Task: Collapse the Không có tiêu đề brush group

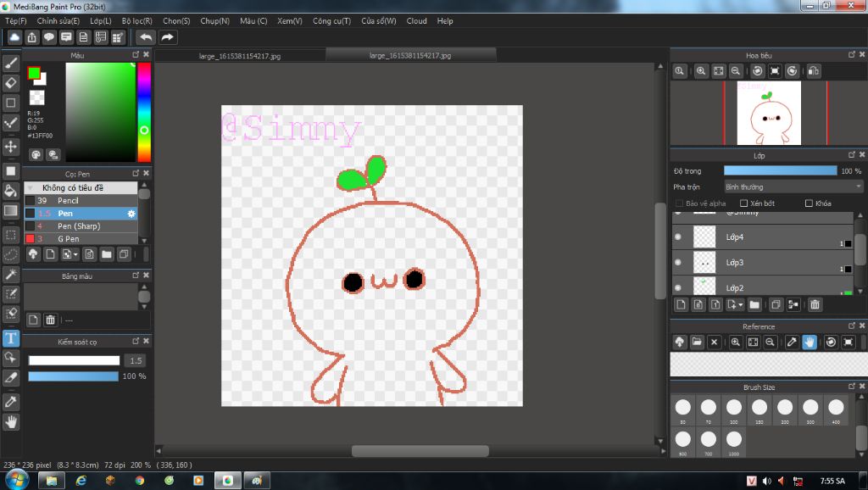Action: tap(31, 187)
